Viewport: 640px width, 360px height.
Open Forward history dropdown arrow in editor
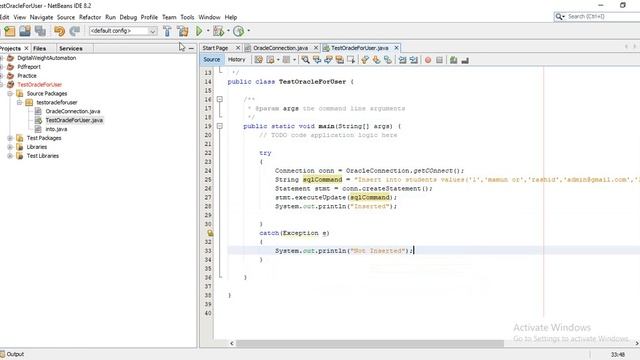pos(294,60)
